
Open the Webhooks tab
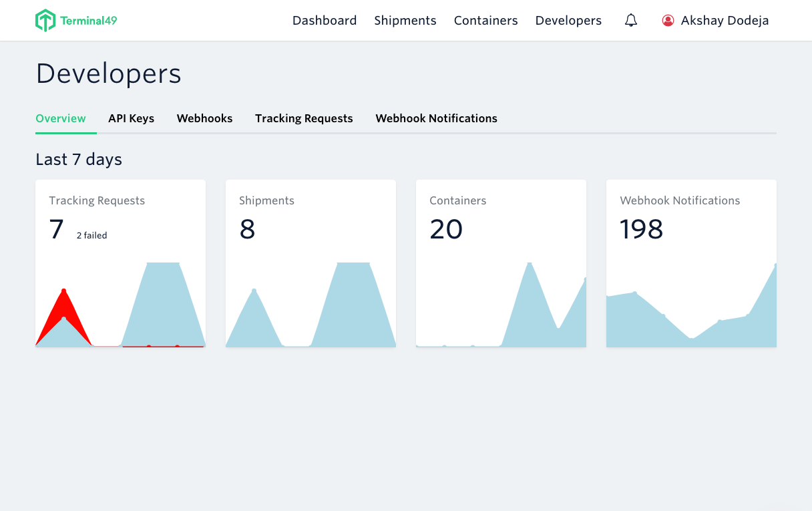tap(204, 118)
